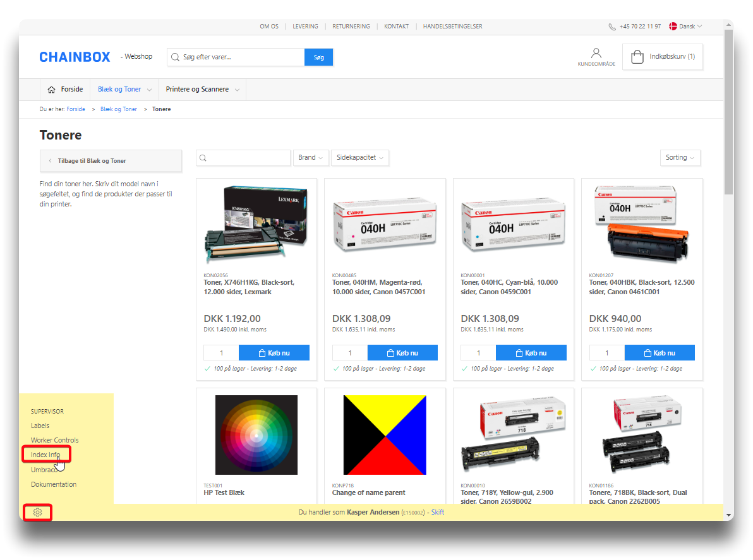The image size is (753, 560).
Task: Click the Søg search button
Action: [x=318, y=57]
